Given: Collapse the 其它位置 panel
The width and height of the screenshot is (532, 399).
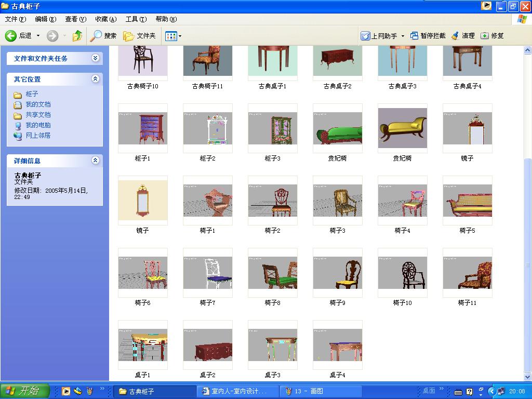Looking at the screenshot, I should tap(96, 79).
